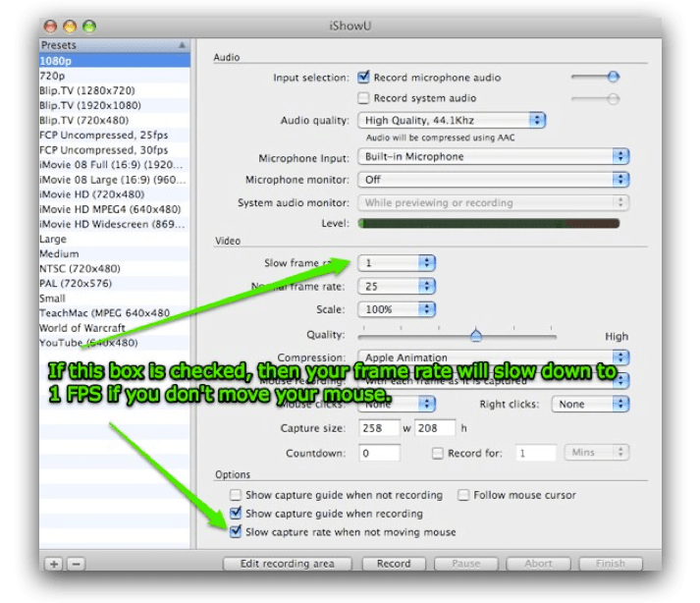Screen dimensions: 700x603
Task: Select iMovie 08 Full (16:9) preset
Action: click(115, 164)
